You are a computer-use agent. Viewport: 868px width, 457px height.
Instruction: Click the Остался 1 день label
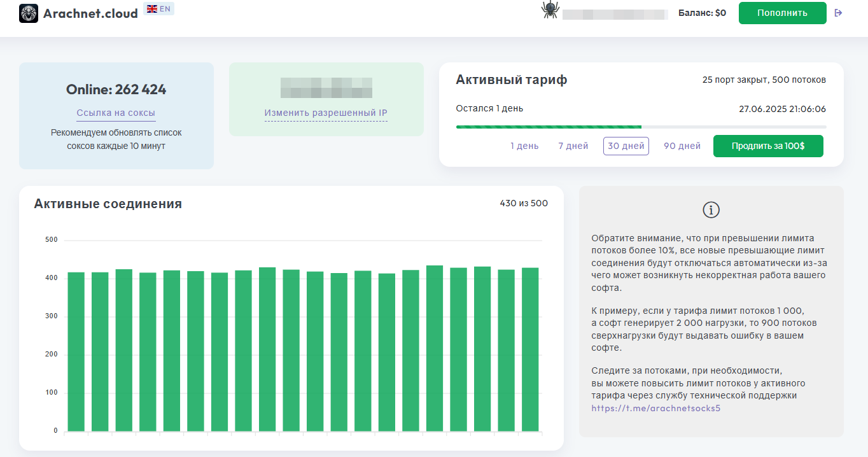[x=489, y=108]
